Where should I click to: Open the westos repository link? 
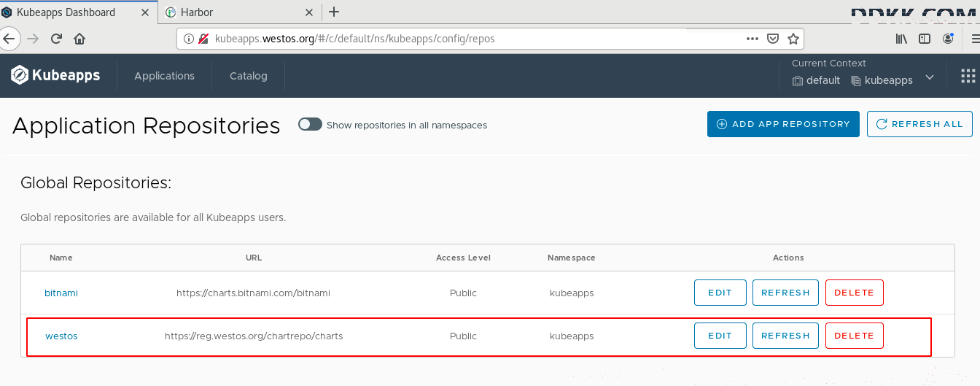[61, 336]
